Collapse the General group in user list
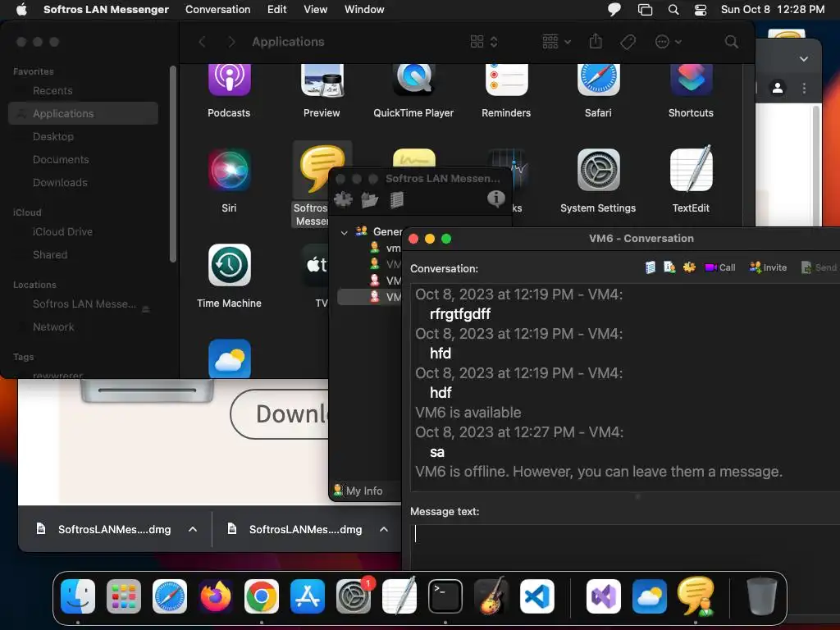840x630 pixels. pyautogui.click(x=345, y=232)
